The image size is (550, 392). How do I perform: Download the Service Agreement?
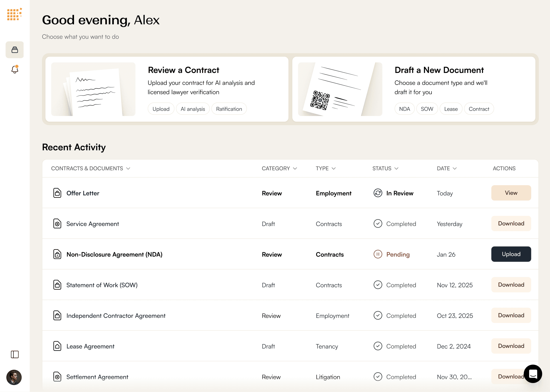coord(511,224)
